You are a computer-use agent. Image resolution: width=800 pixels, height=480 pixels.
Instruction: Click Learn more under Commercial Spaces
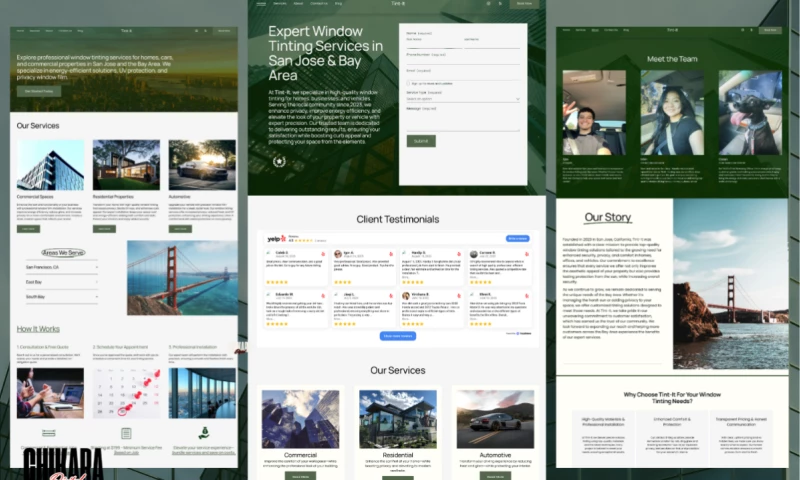tap(28, 229)
